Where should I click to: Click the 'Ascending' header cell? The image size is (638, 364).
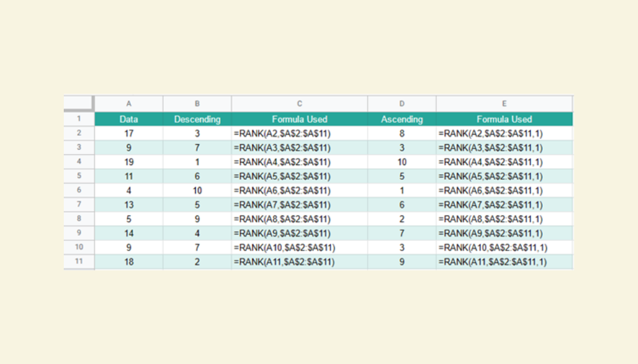click(x=401, y=119)
